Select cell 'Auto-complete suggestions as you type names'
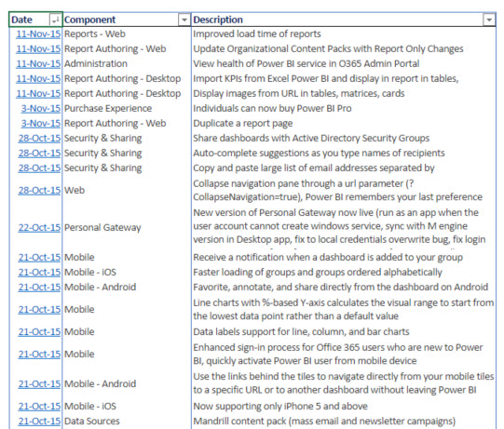Screen dimensions: 504x429 (x=344, y=154)
